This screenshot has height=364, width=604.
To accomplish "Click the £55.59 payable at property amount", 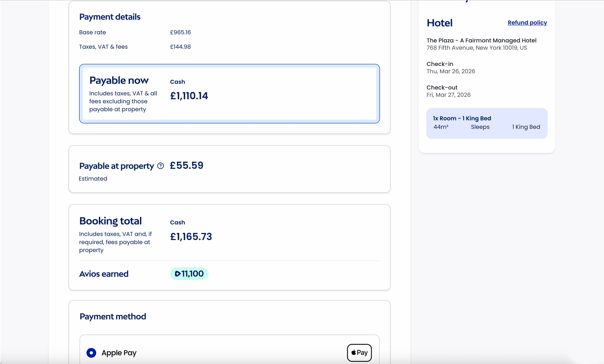I will [x=187, y=165].
